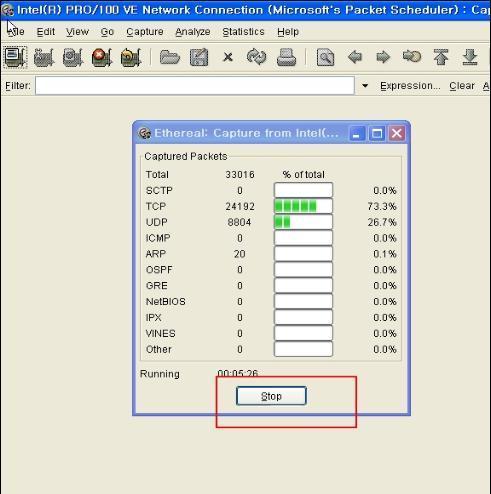Jump to the first packet icon
Image resolution: width=491 pixels, height=494 pixels.
pos(441,57)
